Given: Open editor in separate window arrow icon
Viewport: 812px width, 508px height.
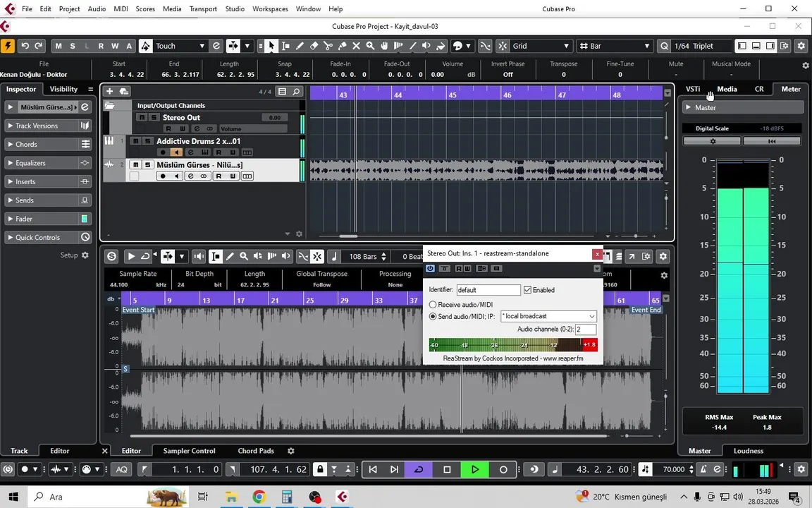Looking at the screenshot, I should tap(632, 256).
